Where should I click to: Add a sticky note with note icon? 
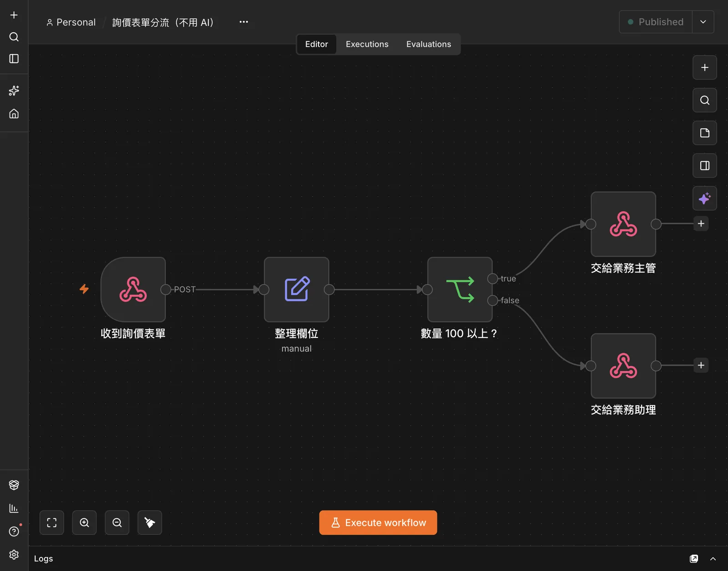point(705,133)
